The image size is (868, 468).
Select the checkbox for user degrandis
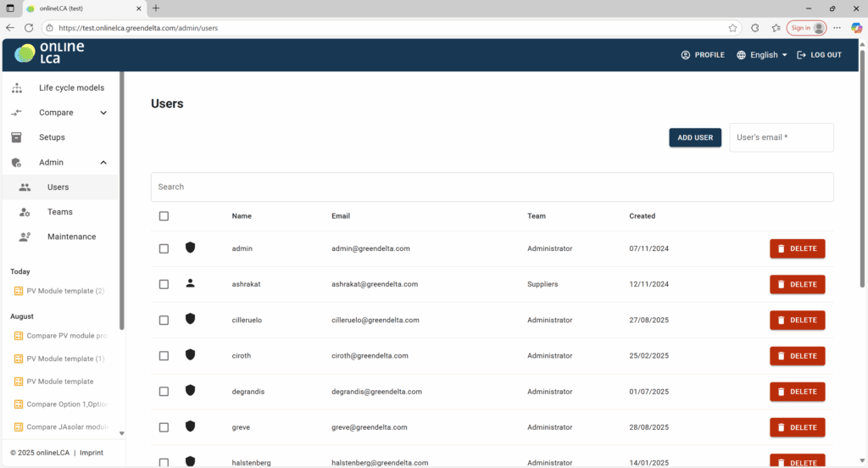[164, 391]
